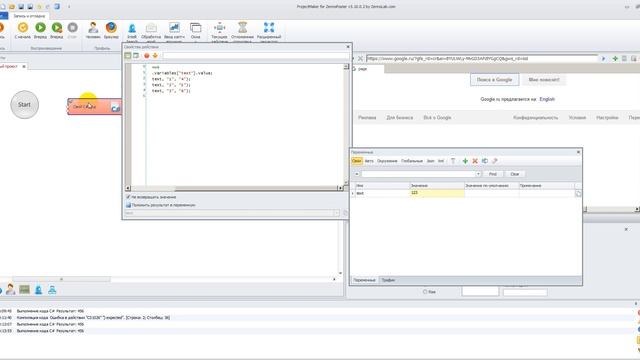Click the green plus add-variable icon

(465, 161)
